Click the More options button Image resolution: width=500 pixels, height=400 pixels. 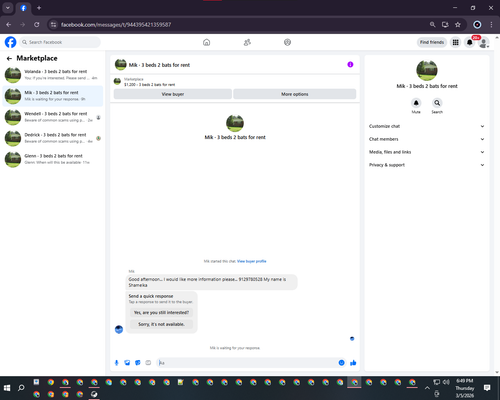pos(295,94)
